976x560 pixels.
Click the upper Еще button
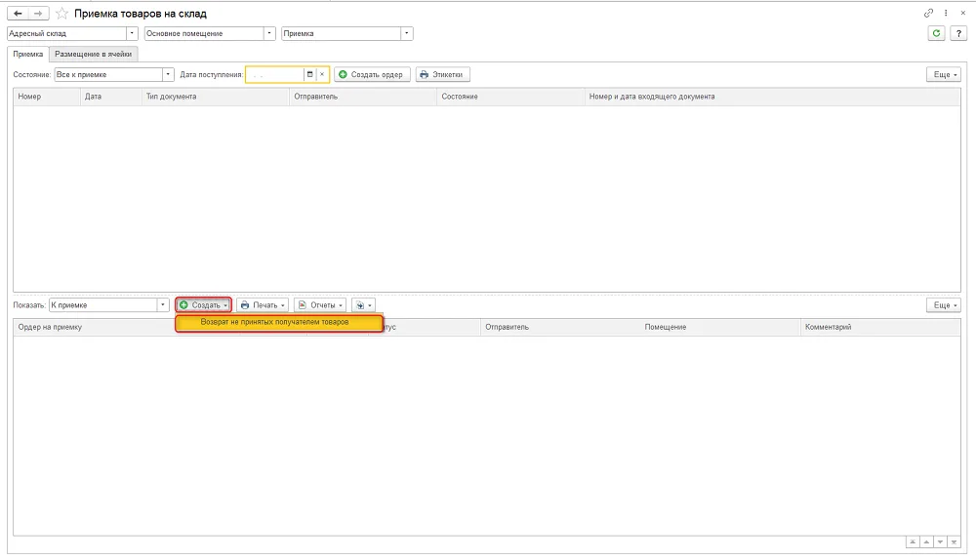[x=944, y=75]
